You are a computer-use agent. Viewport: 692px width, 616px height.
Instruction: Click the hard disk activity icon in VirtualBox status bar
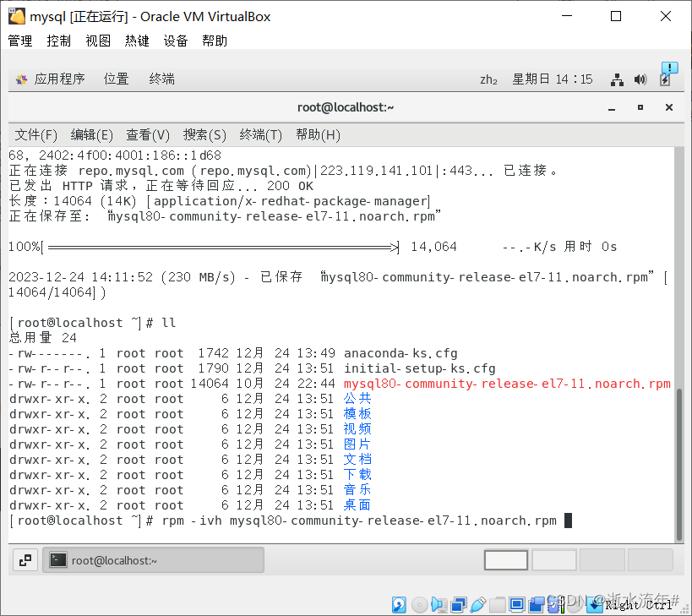pos(399,604)
